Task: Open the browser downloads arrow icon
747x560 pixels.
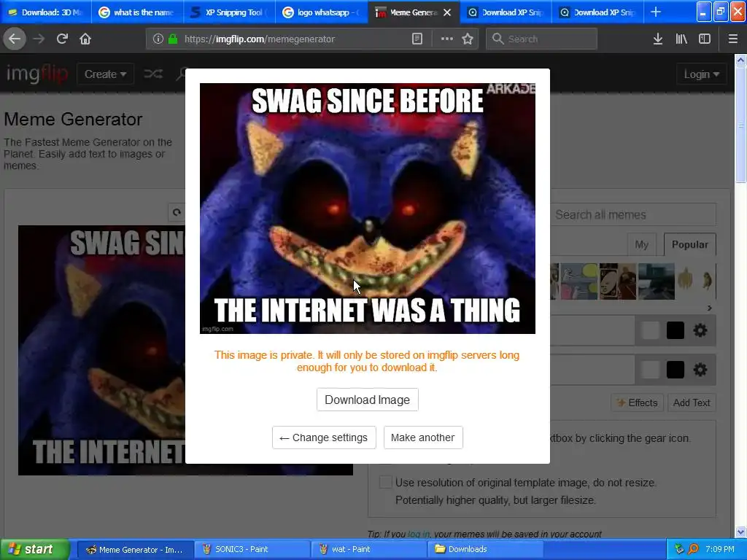Action: 658,39
